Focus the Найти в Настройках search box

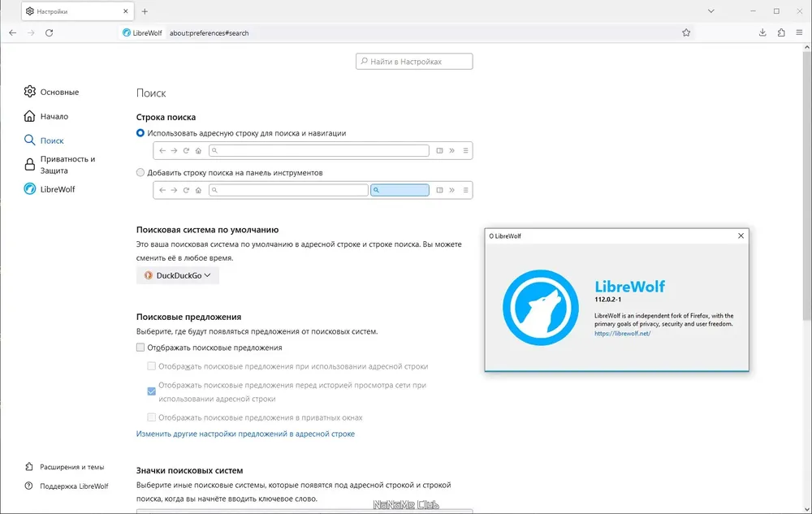click(x=414, y=61)
